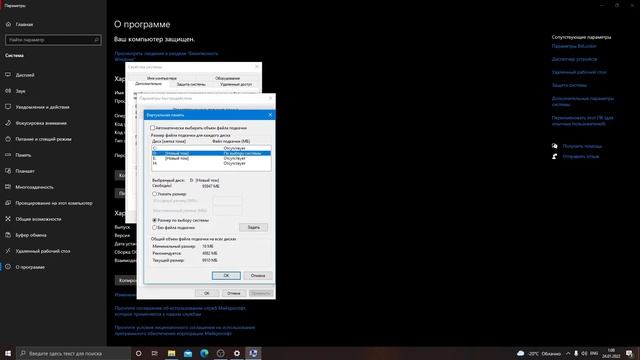Open the Mail app on taskbar
Screen dimensions: 640x360
click(188, 353)
